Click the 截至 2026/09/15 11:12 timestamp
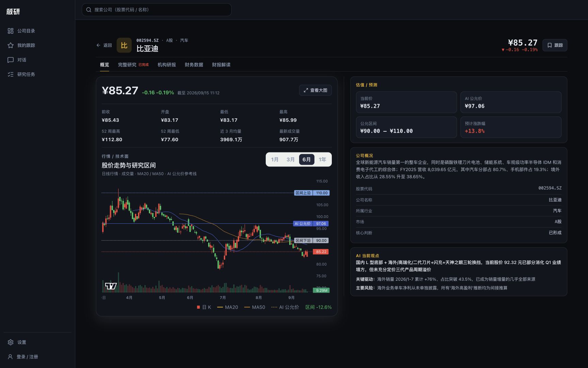 tap(198, 93)
